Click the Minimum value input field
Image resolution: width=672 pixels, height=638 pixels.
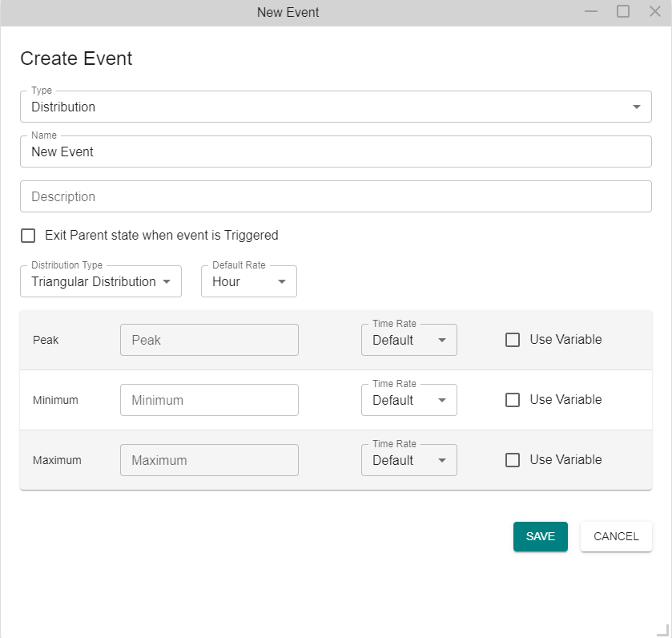click(x=209, y=400)
